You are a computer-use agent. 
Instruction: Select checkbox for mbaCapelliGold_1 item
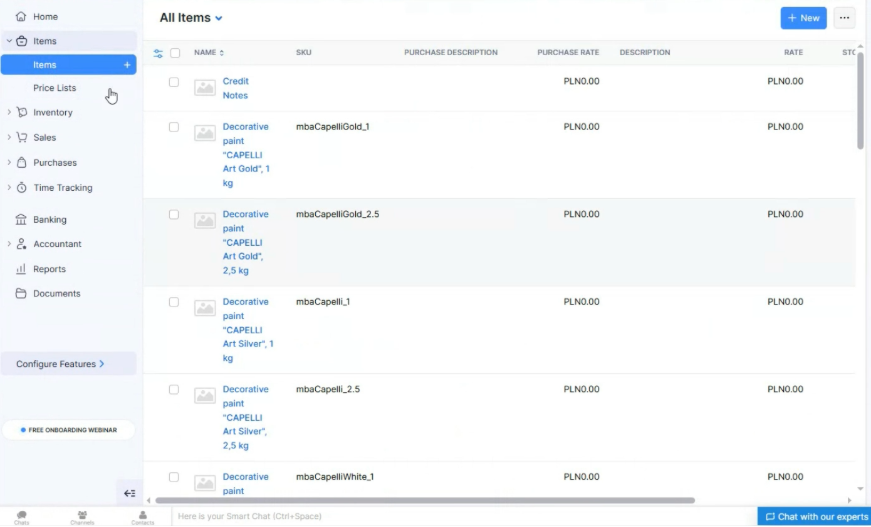[174, 128]
